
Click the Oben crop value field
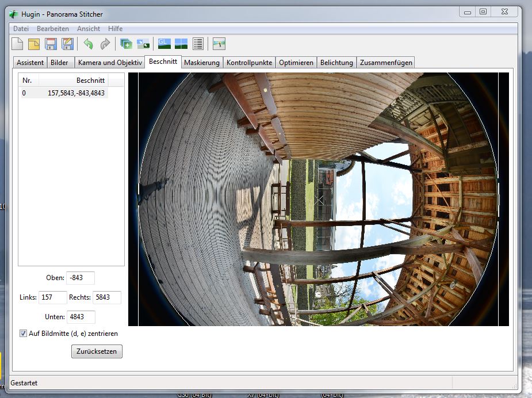click(80, 278)
